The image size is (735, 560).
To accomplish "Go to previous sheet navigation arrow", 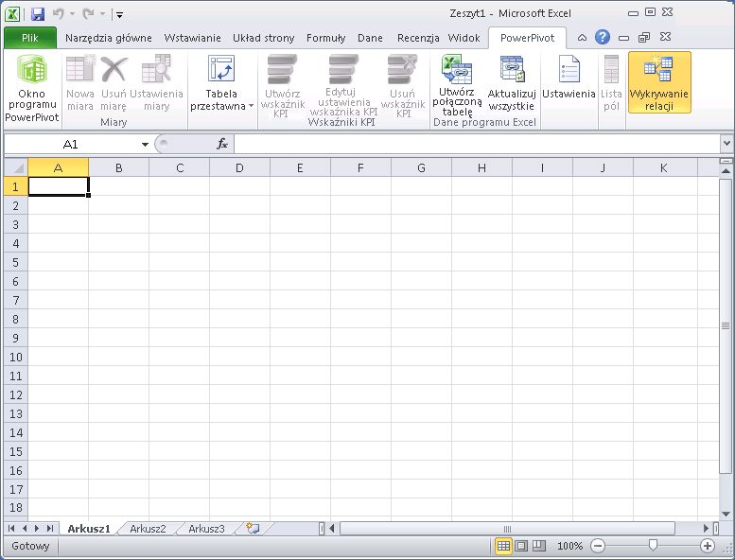I will pyautogui.click(x=25, y=528).
